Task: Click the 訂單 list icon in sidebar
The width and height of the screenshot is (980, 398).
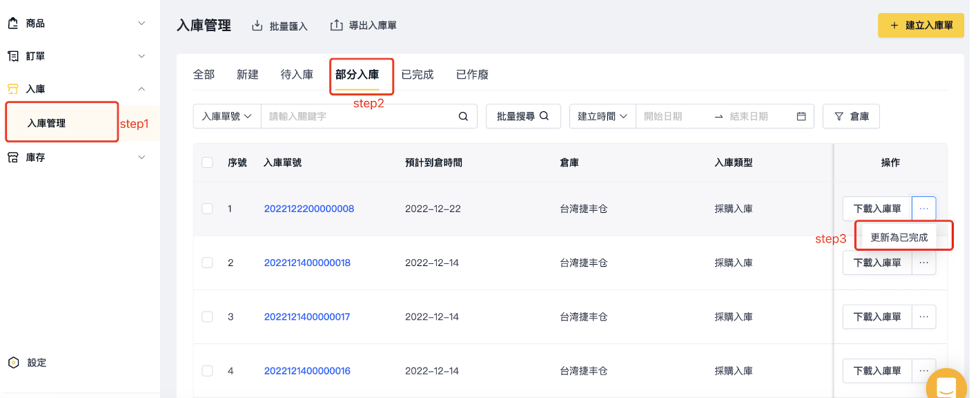Action: tap(13, 56)
